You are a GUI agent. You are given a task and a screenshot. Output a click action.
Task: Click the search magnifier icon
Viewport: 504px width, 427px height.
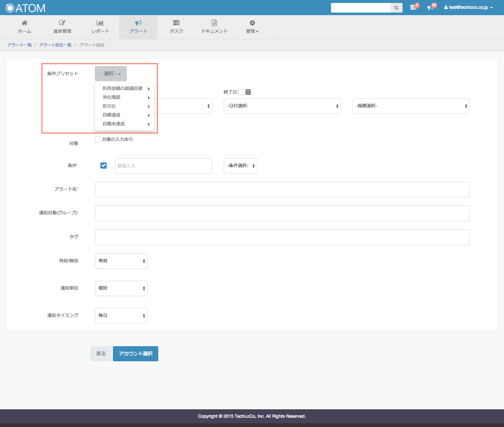(x=396, y=8)
